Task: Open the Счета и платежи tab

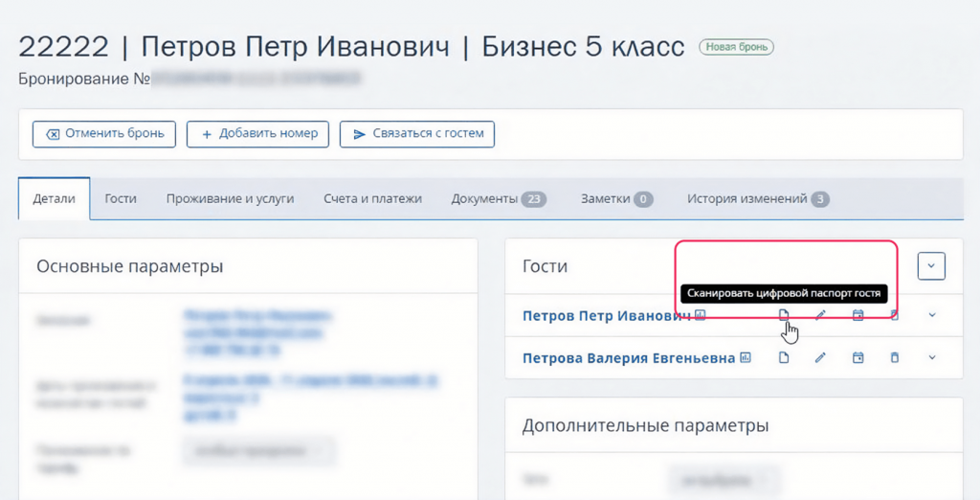Action: (372, 199)
